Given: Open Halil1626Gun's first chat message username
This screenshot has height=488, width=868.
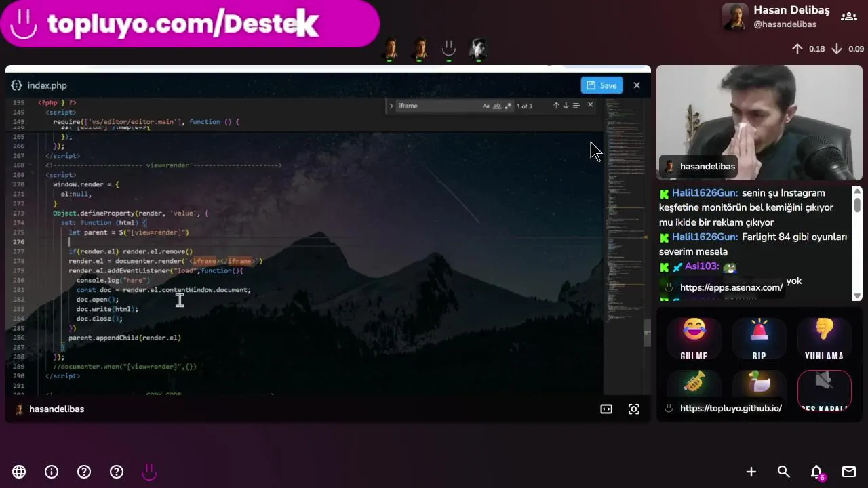Looking at the screenshot, I should tap(705, 193).
